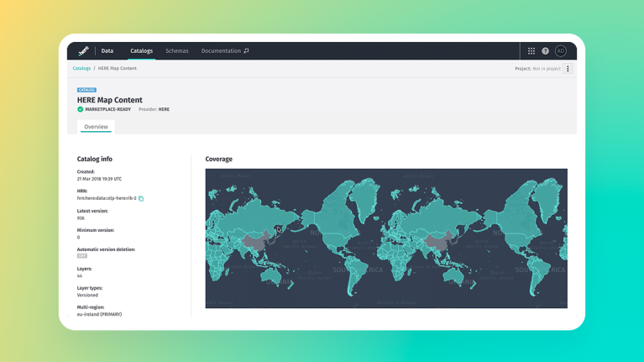Screen dimensions: 644x362
Task: Click the Layer types value Versioned
Action: tap(87, 295)
